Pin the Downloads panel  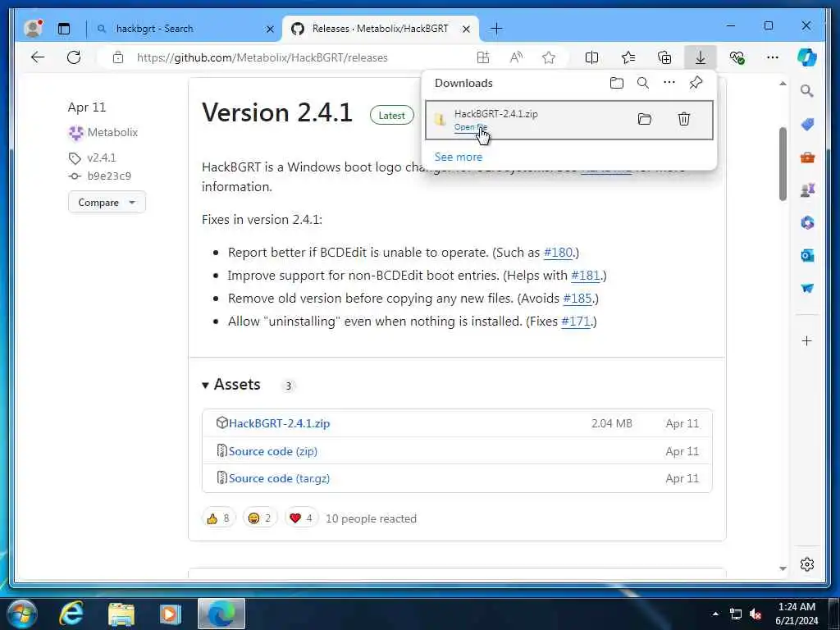click(696, 83)
